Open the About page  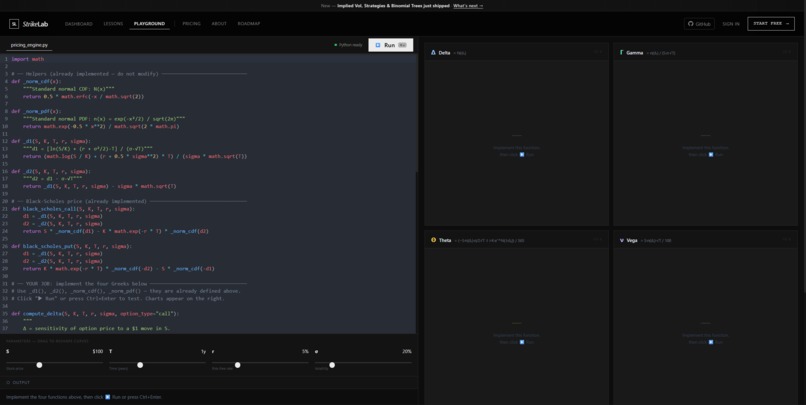(x=219, y=24)
